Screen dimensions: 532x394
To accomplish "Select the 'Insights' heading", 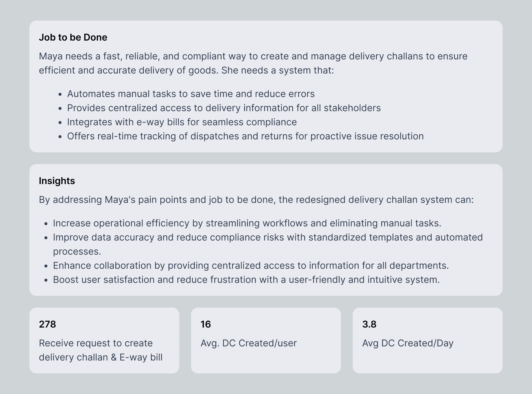I will (57, 181).
